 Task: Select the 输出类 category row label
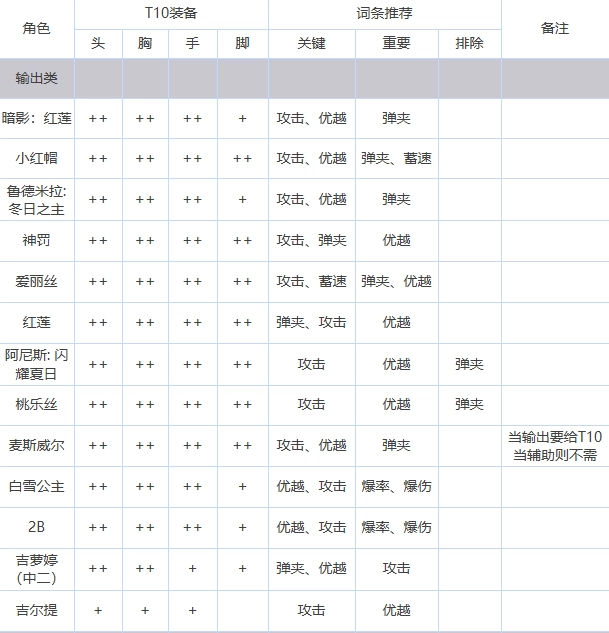[x=36, y=78]
